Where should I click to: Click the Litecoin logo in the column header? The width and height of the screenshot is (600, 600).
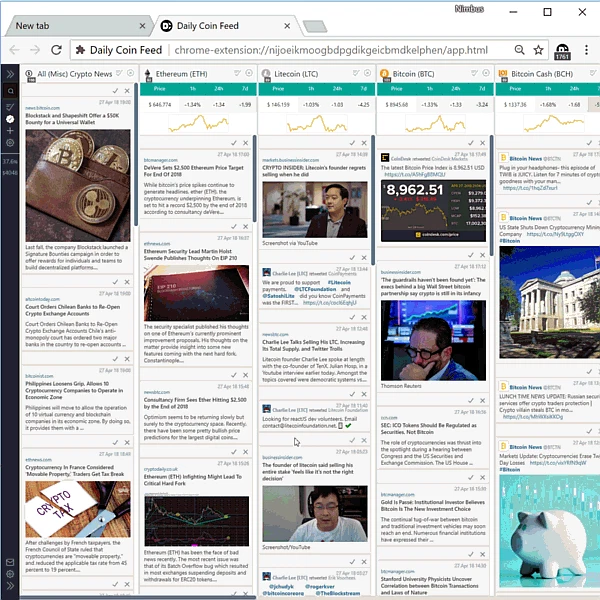point(266,75)
